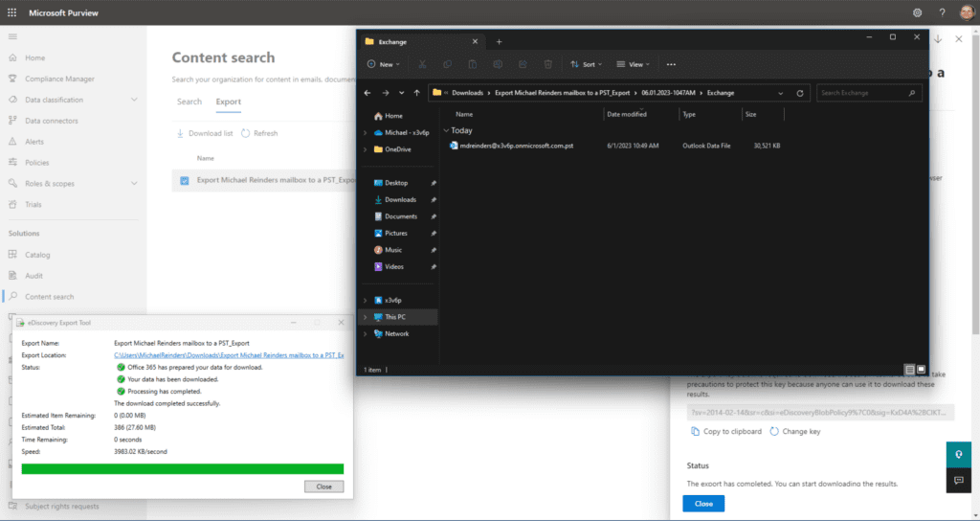
Task: Open Data connectors in sidebar
Action: pyautogui.click(x=52, y=121)
